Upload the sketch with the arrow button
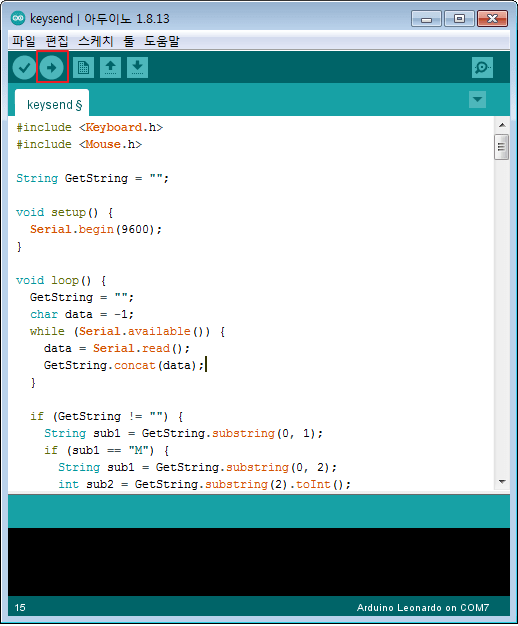Viewport: 518px width, 626px height. tap(52, 67)
